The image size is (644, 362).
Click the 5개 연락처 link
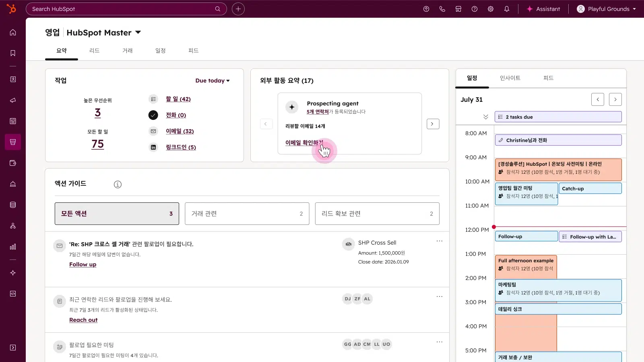[x=318, y=112]
